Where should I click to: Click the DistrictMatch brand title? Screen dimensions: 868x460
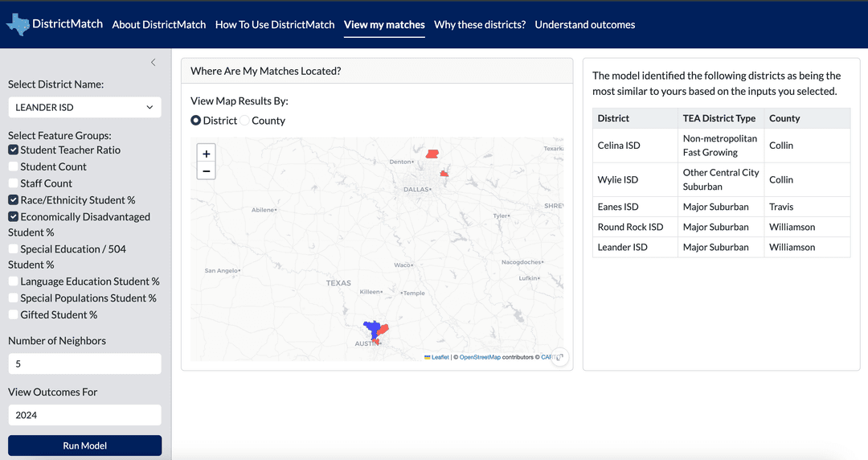[68, 24]
